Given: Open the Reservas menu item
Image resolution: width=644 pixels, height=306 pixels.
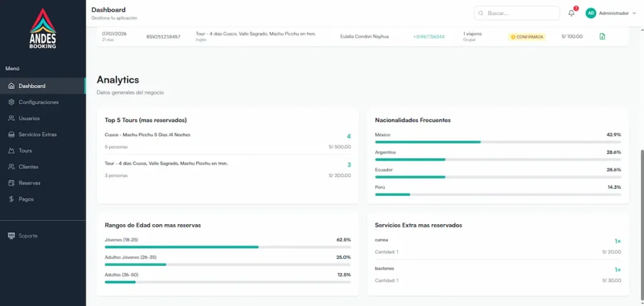Looking at the screenshot, I should [x=29, y=183].
